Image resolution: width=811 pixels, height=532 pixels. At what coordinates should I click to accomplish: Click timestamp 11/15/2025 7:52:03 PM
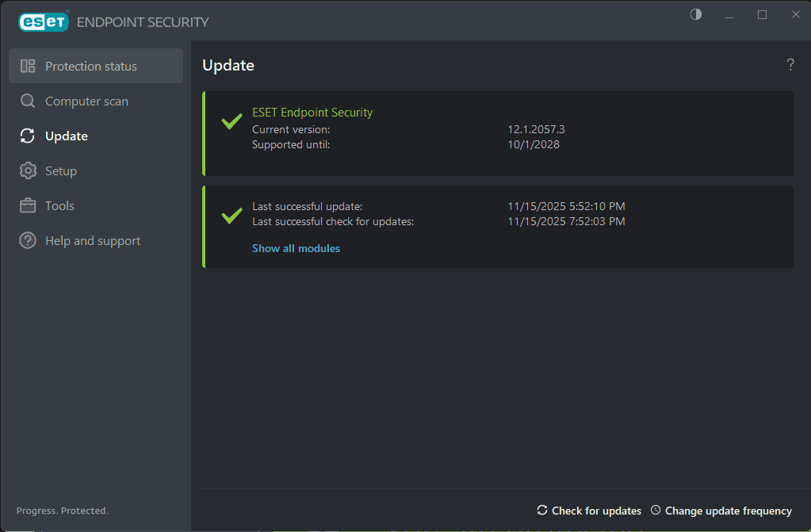click(x=566, y=221)
